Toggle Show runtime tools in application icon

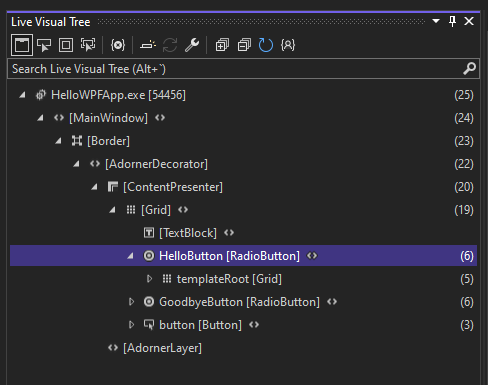coord(22,45)
